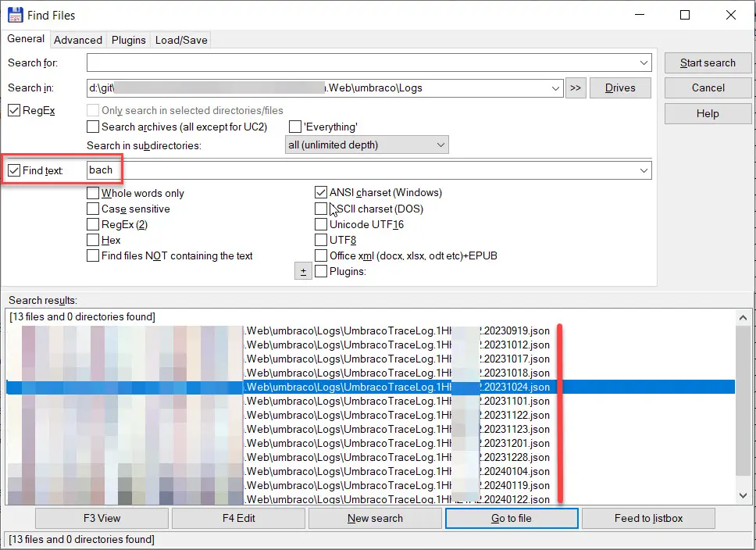Enable Case sensitive matching
This screenshot has width=756, height=550.
tap(93, 209)
